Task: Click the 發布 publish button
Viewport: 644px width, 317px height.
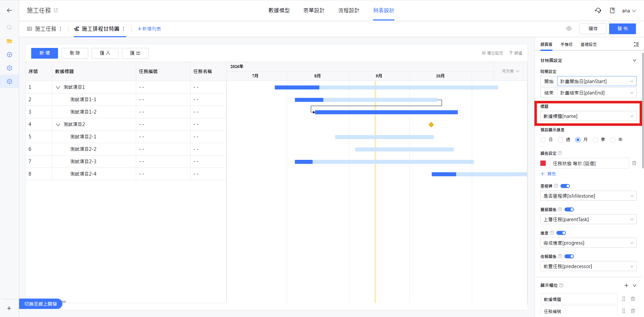Action: [x=623, y=28]
